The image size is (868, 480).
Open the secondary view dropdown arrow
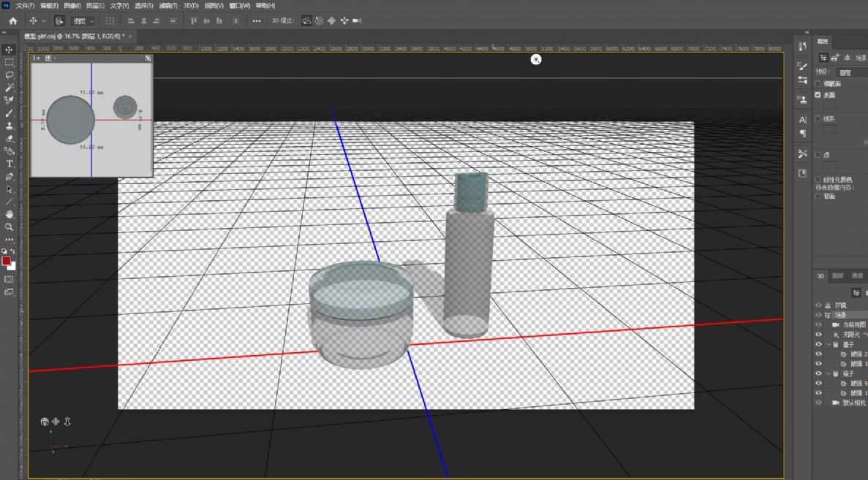point(55,58)
